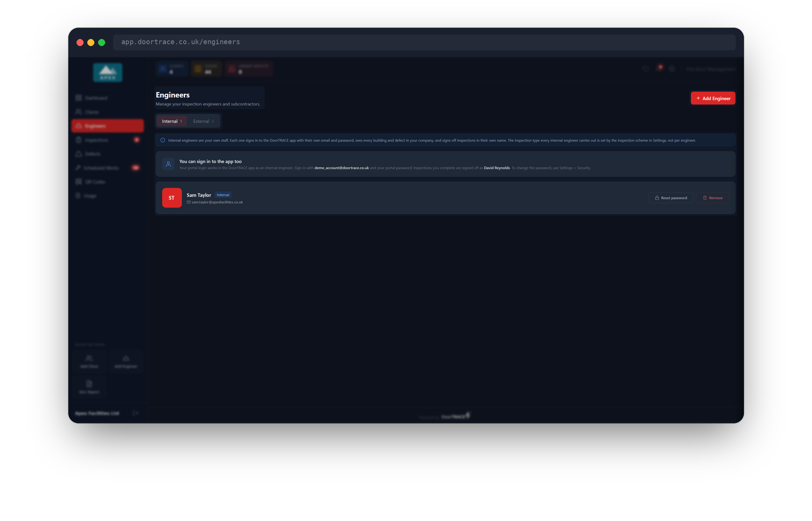The height and width of the screenshot is (521, 812).
Task: Select the Sam Taylor name
Action: coord(199,195)
